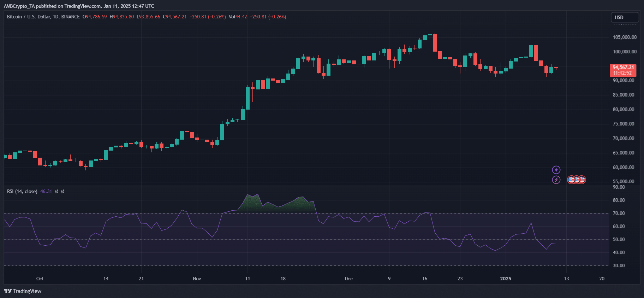Click the 13 label on date axis

566,279
